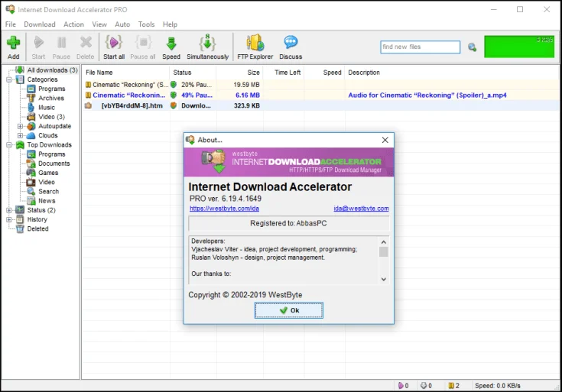Screen dimensions: 562x392
Task: Click the active downloads count status icon
Action: (401, 386)
